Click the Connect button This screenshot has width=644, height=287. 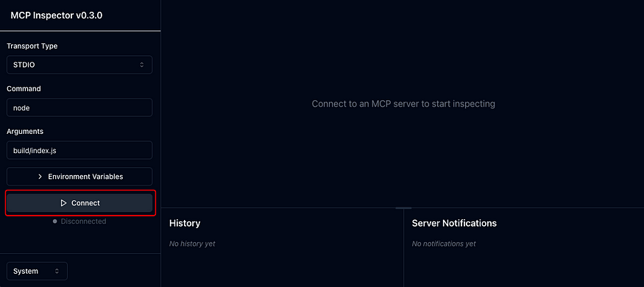click(x=79, y=203)
